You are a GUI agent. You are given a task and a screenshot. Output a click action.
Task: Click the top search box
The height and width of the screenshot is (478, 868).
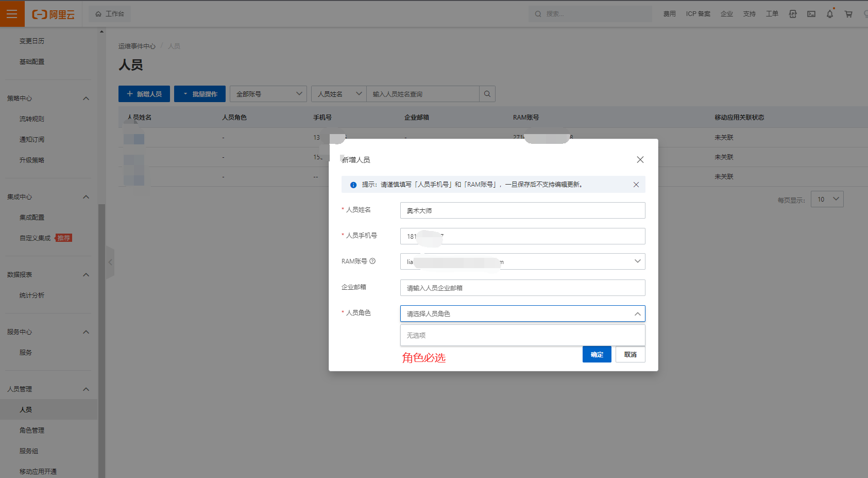pyautogui.click(x=590, y=14)
